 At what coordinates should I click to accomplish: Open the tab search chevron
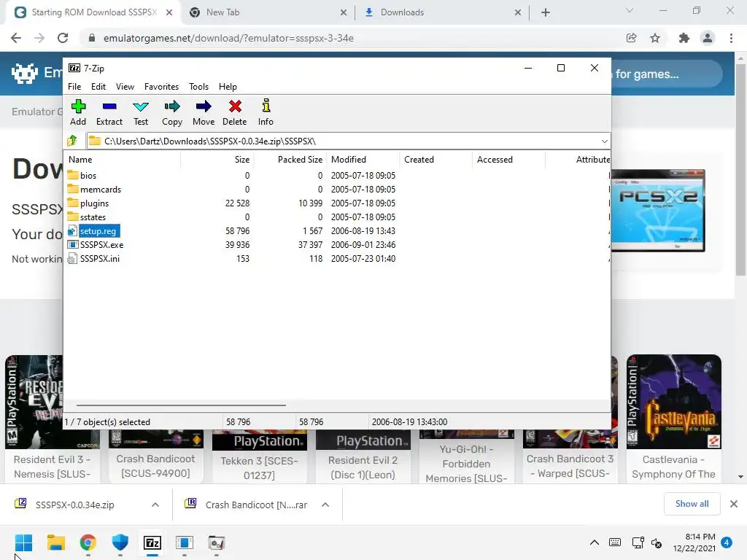point(630,10)
